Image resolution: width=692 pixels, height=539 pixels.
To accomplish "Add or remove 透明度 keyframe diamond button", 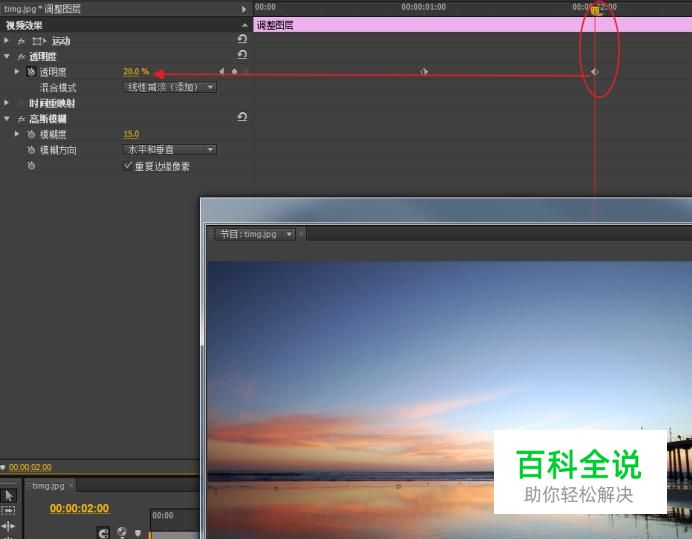I will coord(234,72).
